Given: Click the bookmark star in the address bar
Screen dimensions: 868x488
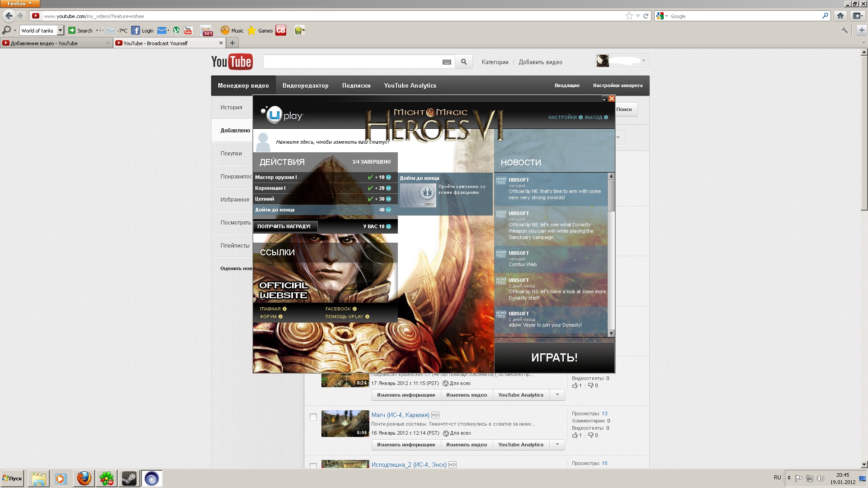Looking at the screenshot, I should (629, 16).
